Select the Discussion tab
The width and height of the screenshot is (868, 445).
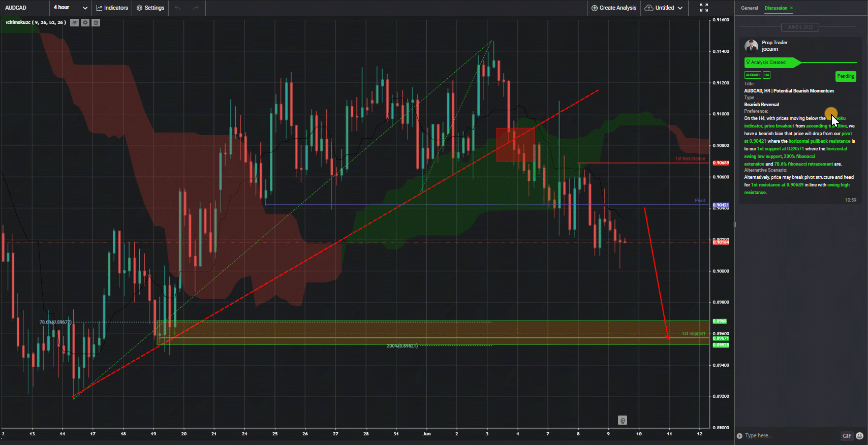pyautogui.click(x=776, y=8)
